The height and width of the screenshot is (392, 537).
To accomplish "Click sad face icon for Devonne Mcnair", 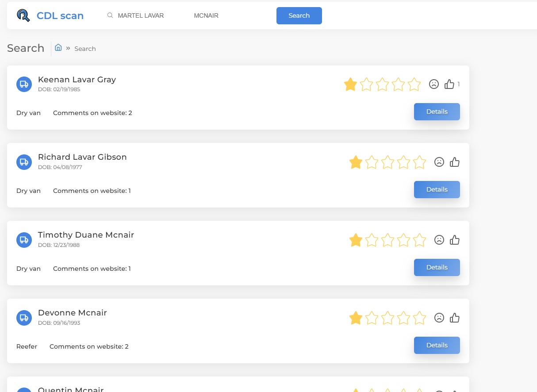I will tap(439, 318).
